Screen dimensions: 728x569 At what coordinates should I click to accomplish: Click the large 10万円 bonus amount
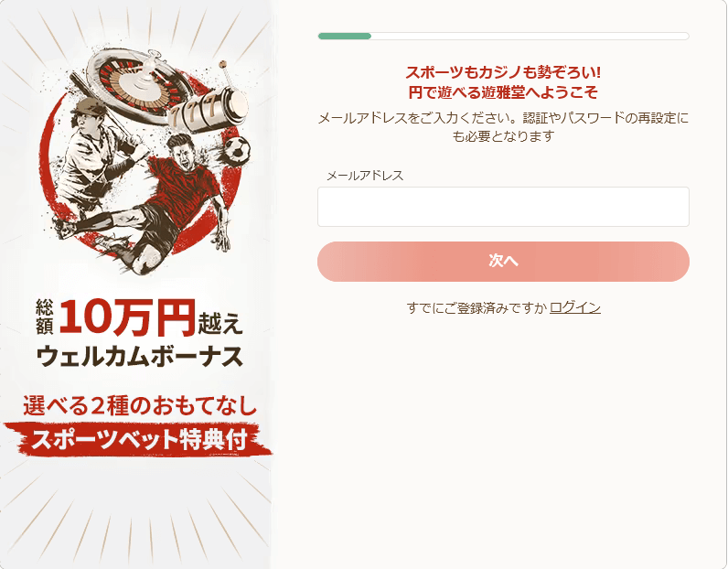coord(126,318)
